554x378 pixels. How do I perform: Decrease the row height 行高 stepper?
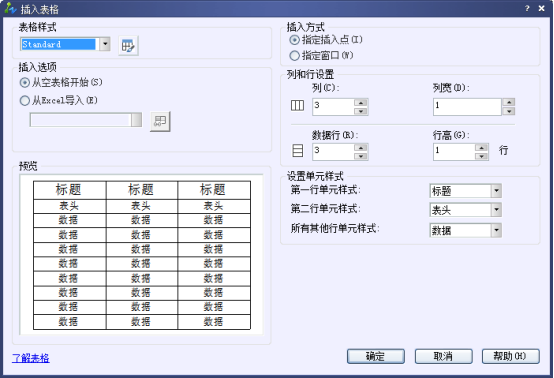[x=481, y=156]
